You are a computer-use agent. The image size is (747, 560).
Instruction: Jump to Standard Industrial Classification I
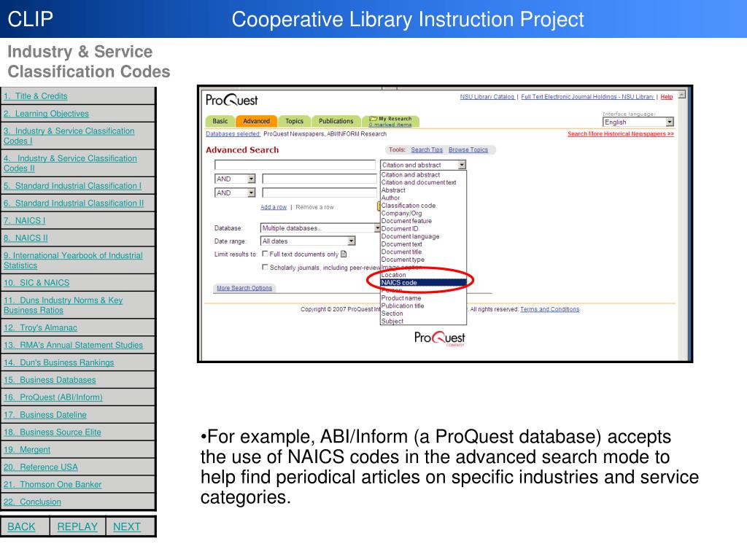(72, 186)
